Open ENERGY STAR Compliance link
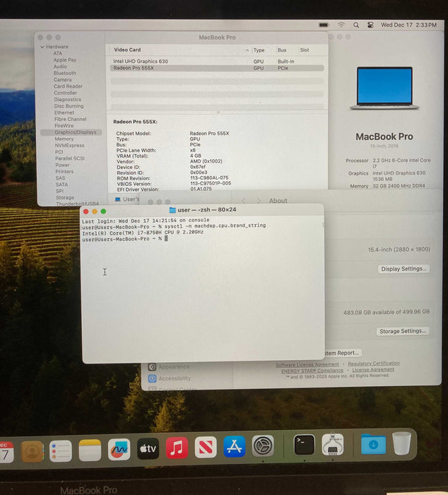 pos(312,371)
